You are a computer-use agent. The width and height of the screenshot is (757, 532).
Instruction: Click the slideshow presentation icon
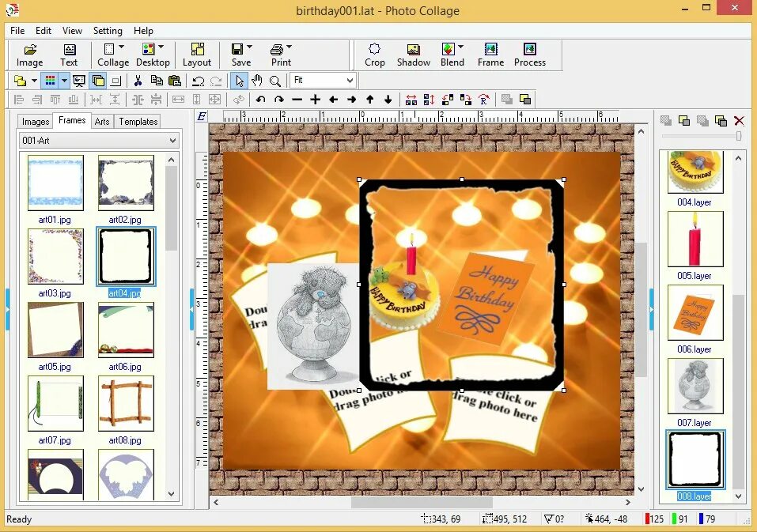point(78,81)
